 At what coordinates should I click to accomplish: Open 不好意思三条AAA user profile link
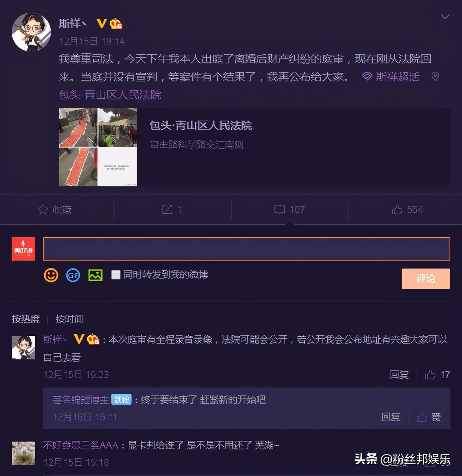tap(81, 445)
